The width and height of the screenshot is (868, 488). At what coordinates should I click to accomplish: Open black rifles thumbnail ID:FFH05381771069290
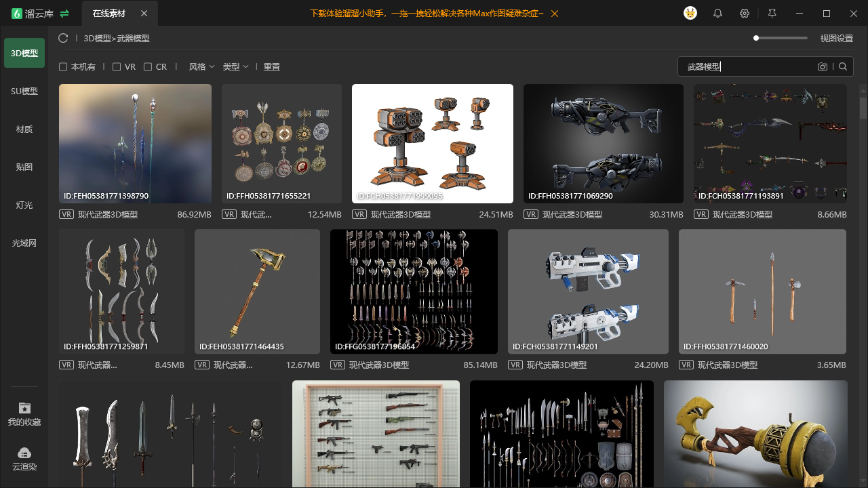point(604,144)
